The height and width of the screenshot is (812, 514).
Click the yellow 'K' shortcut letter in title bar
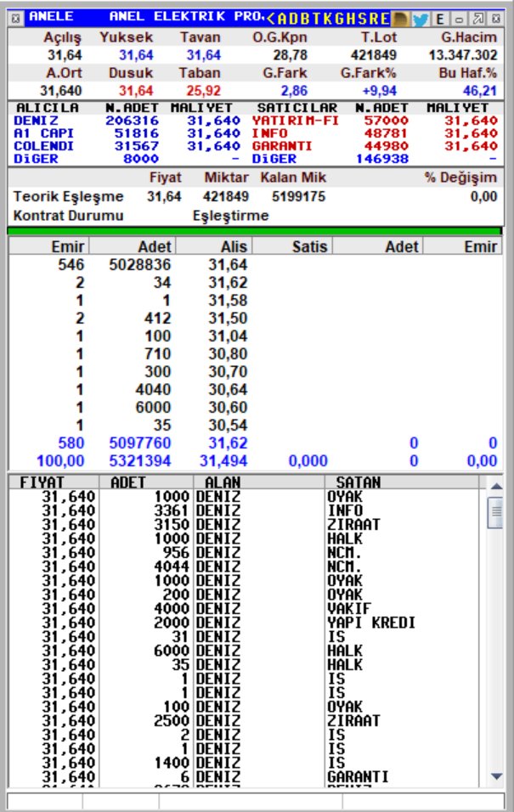[326, 20]
